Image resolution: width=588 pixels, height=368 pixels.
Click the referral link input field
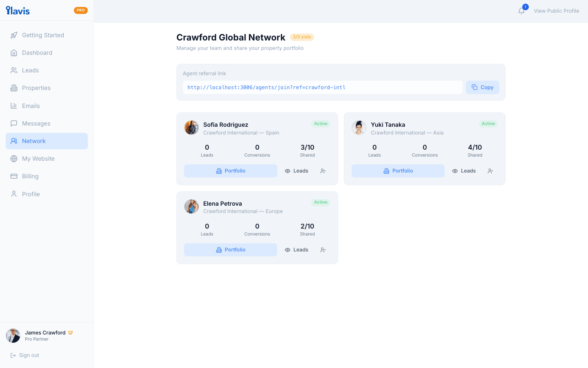point(323,87)
